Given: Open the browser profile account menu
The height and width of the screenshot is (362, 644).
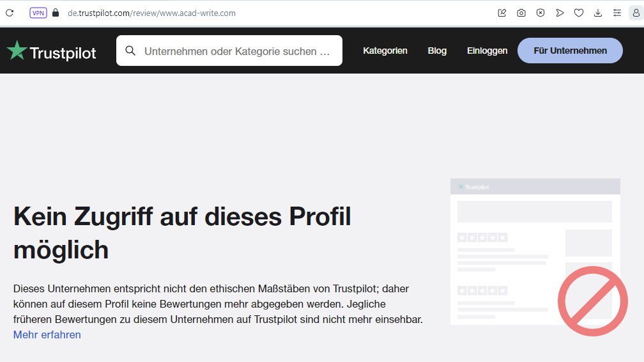Looking at the screenshot, I should coord(636,13).
